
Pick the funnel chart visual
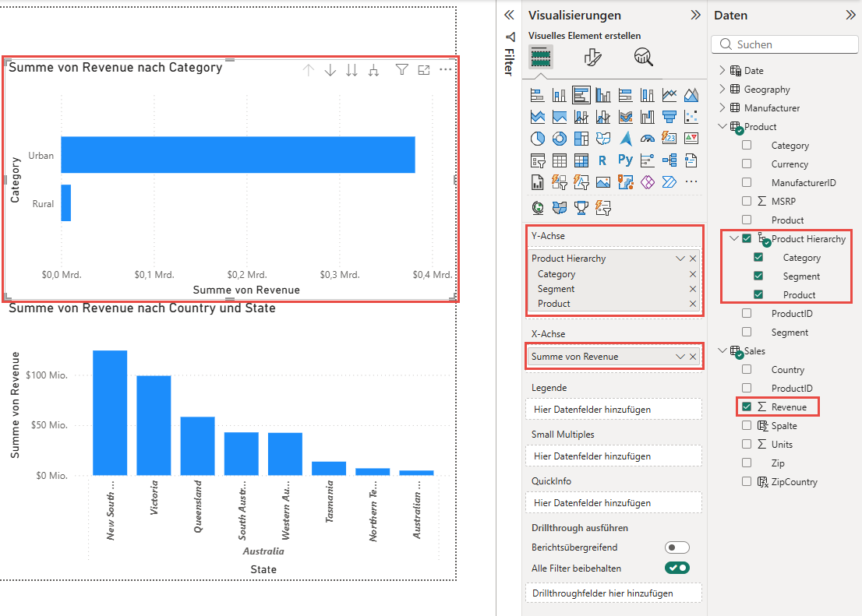click(x=669, y=117)
